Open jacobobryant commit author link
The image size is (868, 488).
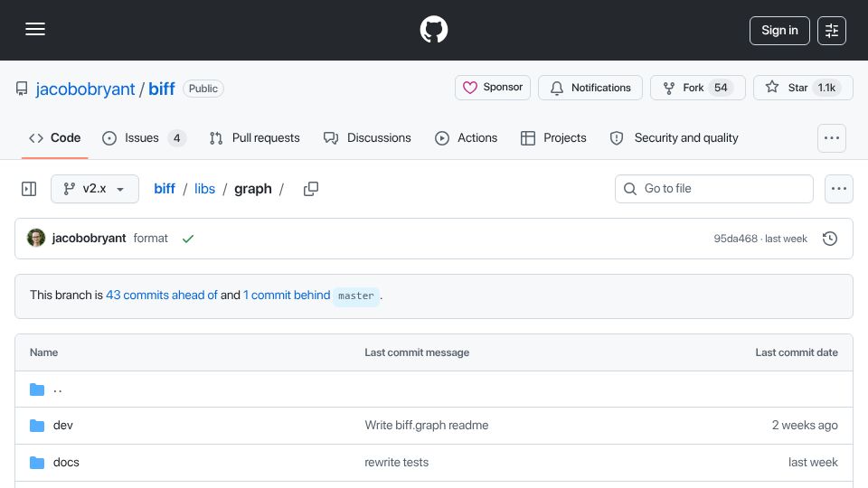tap(89, 238)
